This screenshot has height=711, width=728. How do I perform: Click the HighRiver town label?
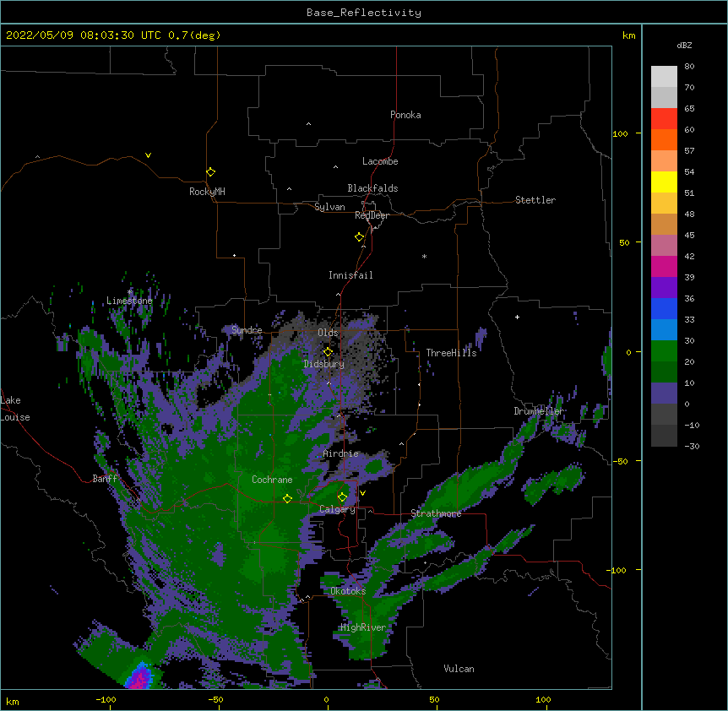362,627
